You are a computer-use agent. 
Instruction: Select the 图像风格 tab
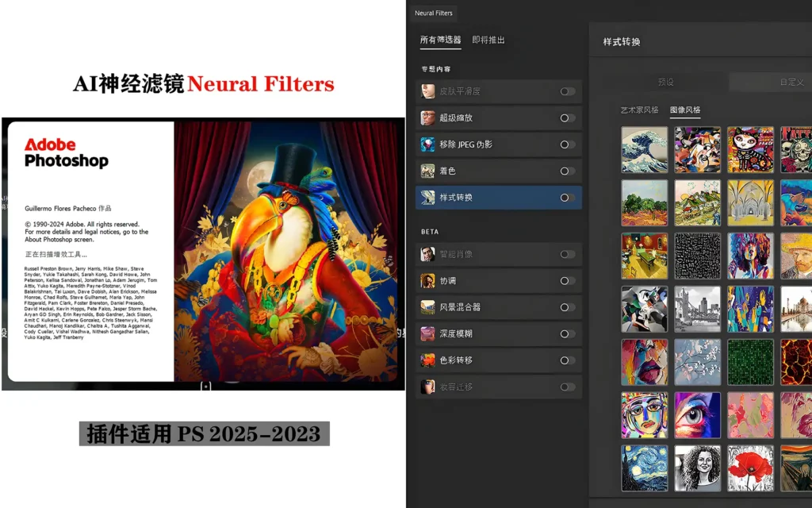coord(685,110)
